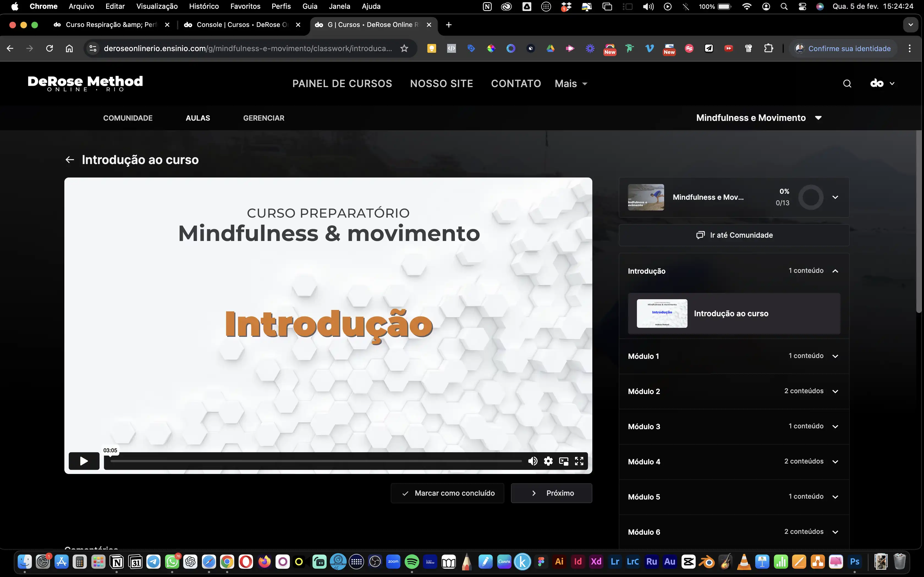Screen dimensions: 924x577
Task: Bookmark page with star icon
Action: 404,48
